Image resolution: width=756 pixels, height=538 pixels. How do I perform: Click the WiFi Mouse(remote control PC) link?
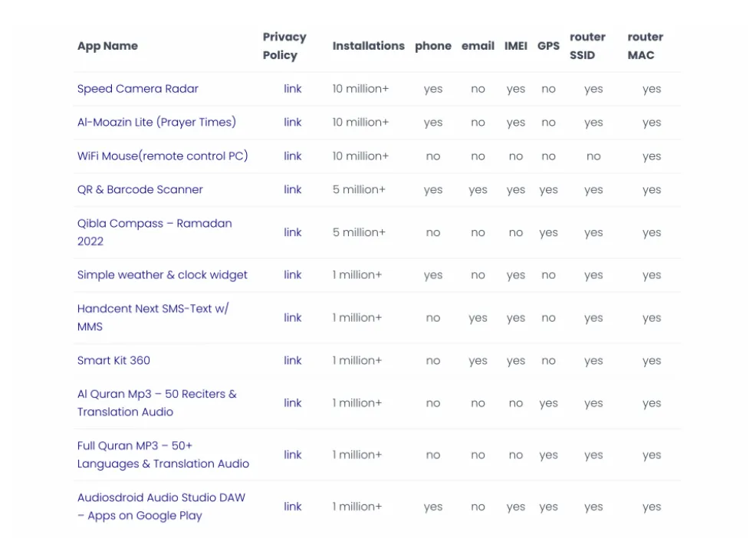163,156
